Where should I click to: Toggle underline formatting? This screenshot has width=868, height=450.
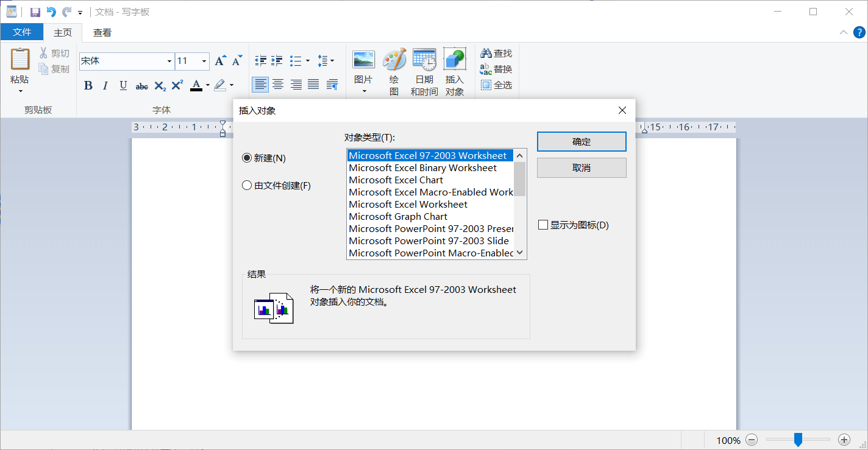click(123, 85)
